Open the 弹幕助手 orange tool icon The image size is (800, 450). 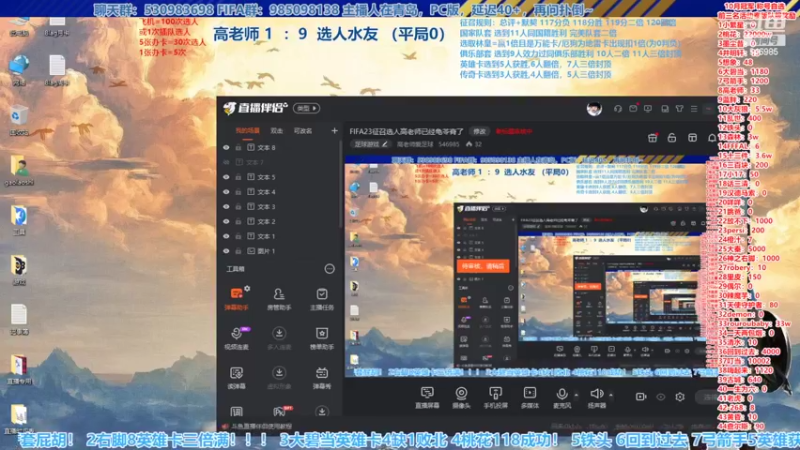point(237,298)
